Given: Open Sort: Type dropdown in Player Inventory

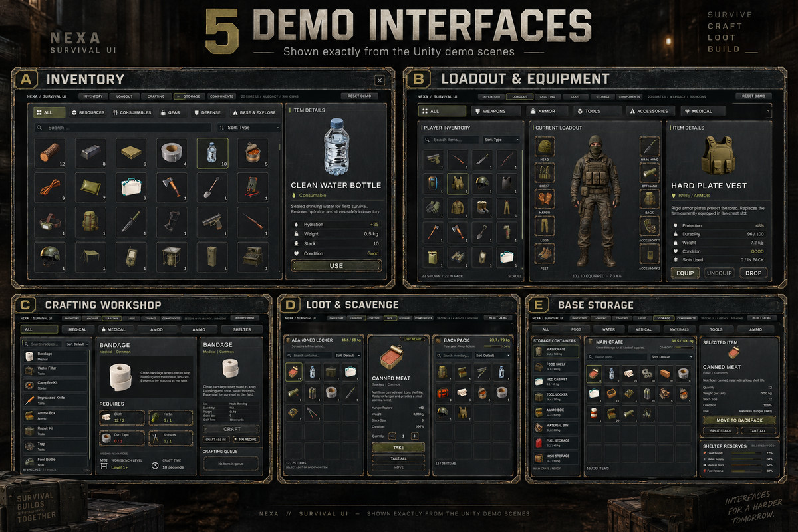Looking at the screenshot, I should click(502, 140).
